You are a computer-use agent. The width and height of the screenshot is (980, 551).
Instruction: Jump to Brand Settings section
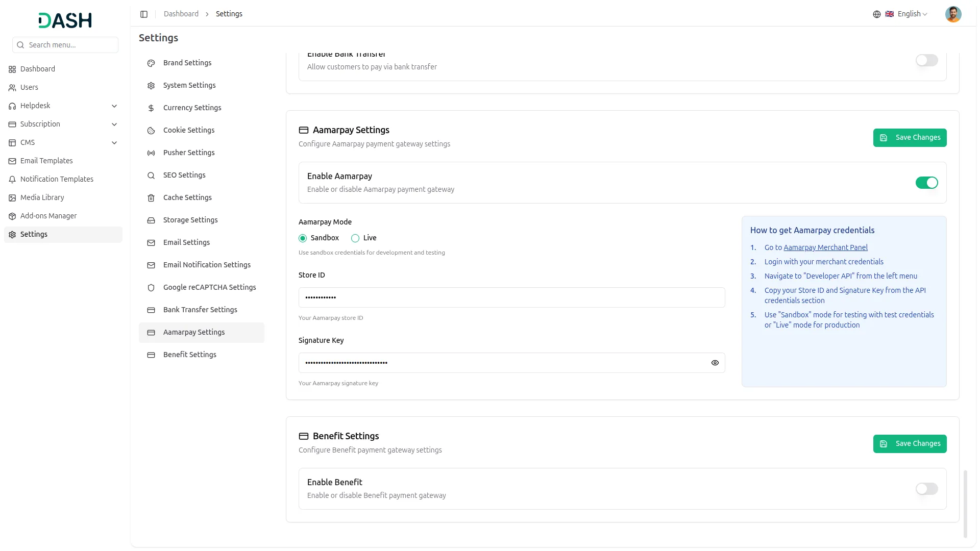pyautogui.click(x=202, y=63)
